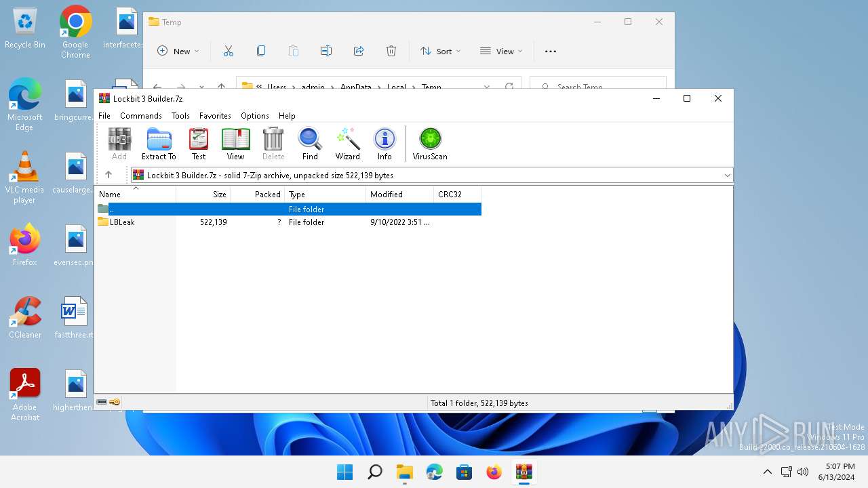Open Microsoft Store from taskbar
The width and height of the screenshot is (868, 488).
pyautogui.click(x=465, y=472)
